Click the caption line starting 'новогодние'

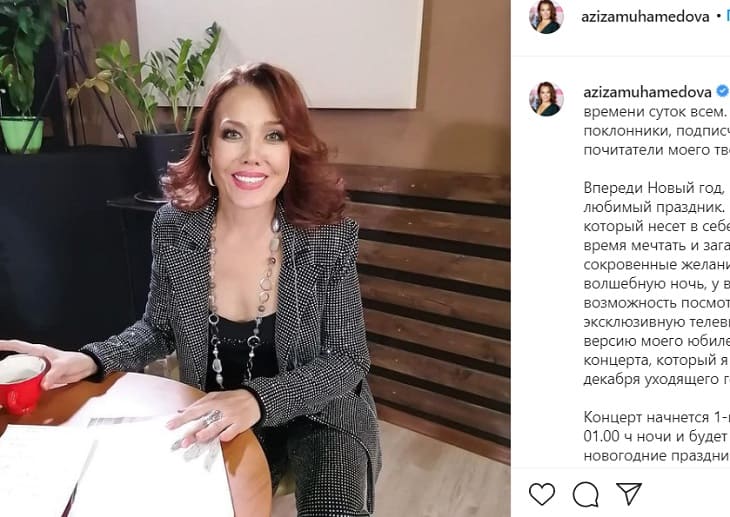pos(656,455)
